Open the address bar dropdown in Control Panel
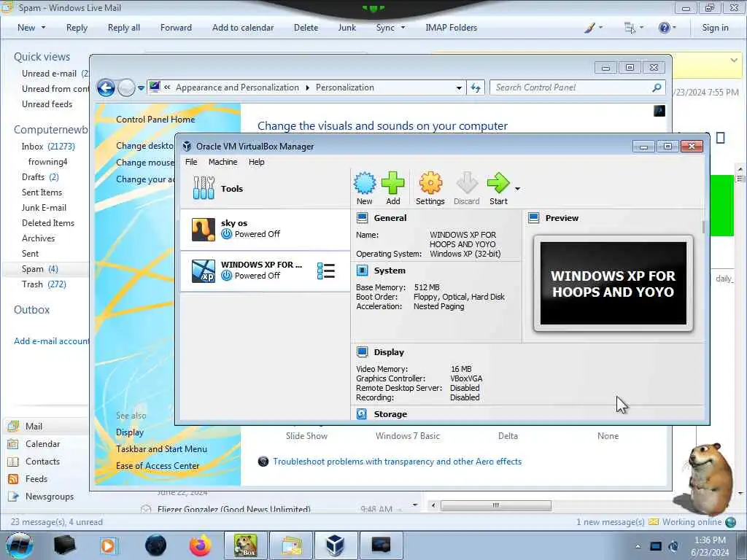 click(x=459, y=88)
